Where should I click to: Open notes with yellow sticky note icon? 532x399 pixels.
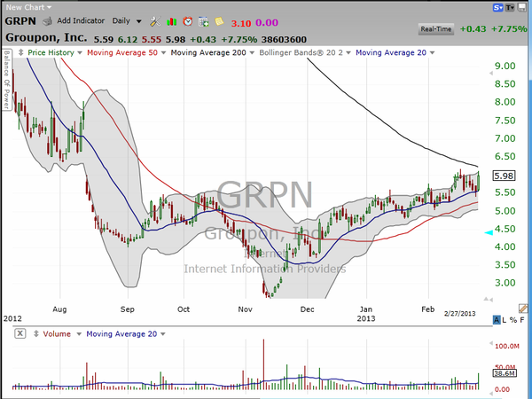pyautogui.click(x=219, y=21)
